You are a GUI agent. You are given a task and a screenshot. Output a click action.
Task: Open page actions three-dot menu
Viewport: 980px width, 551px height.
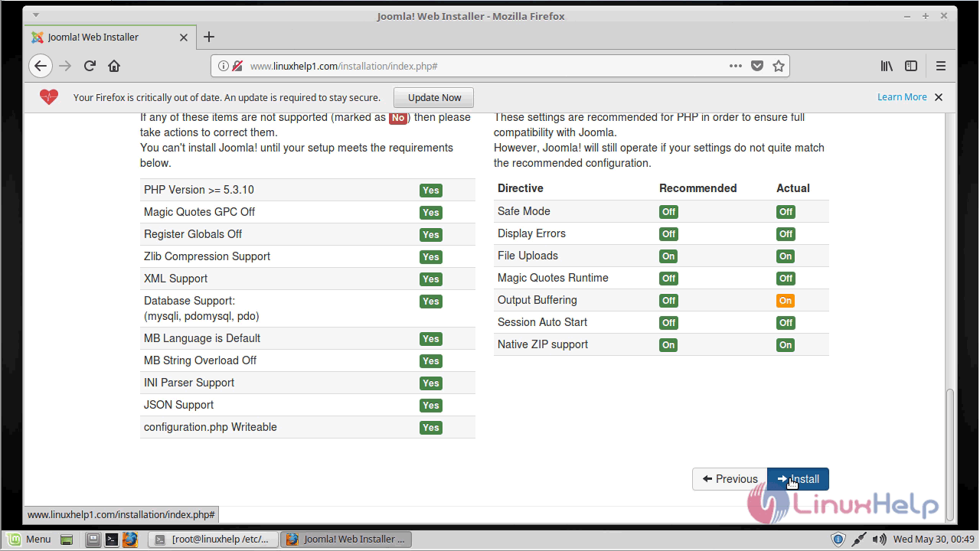[736, 66]
